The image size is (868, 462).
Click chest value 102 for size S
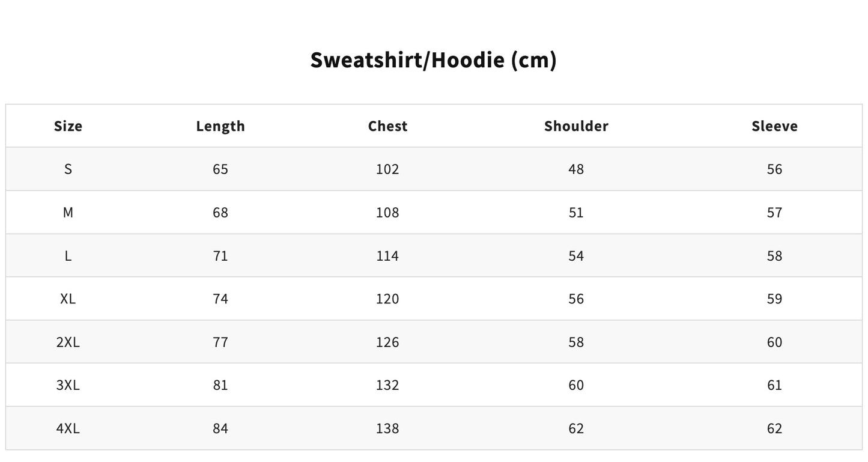(x=387, y=169)
